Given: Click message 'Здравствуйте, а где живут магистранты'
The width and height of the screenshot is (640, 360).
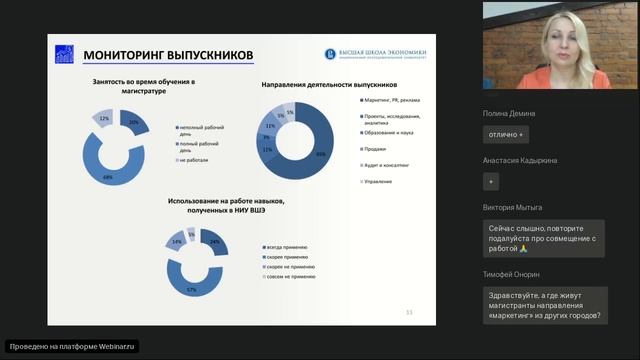Looking at the screenshot, I should pos(545,306).
